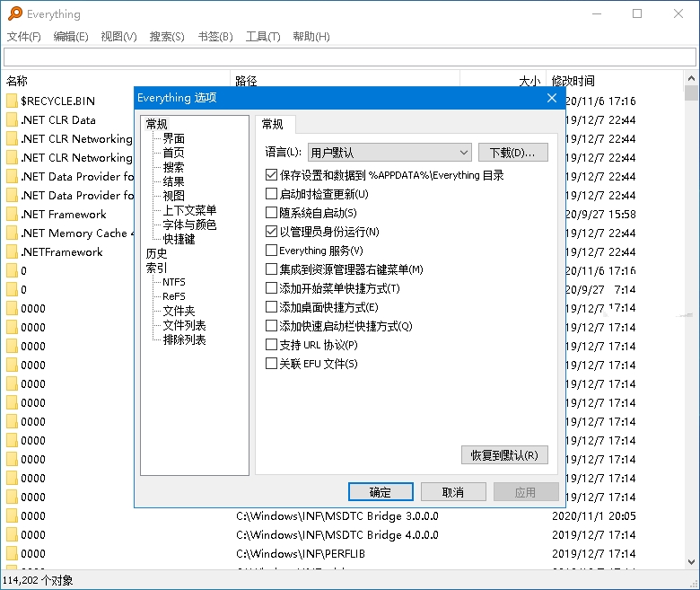Click the 取消 button
The height and width of the screenshot is (590, 700).
click(453, 492)
